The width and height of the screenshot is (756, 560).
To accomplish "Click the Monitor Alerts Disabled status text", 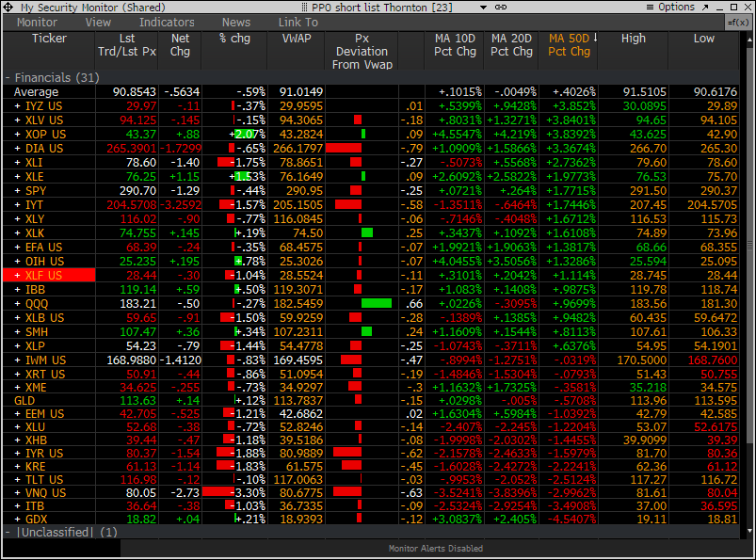I will click(436, 549).
